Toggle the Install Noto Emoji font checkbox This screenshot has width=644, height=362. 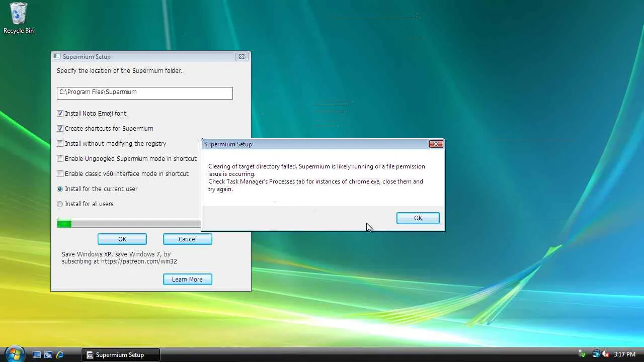click(x=60, y=114)
